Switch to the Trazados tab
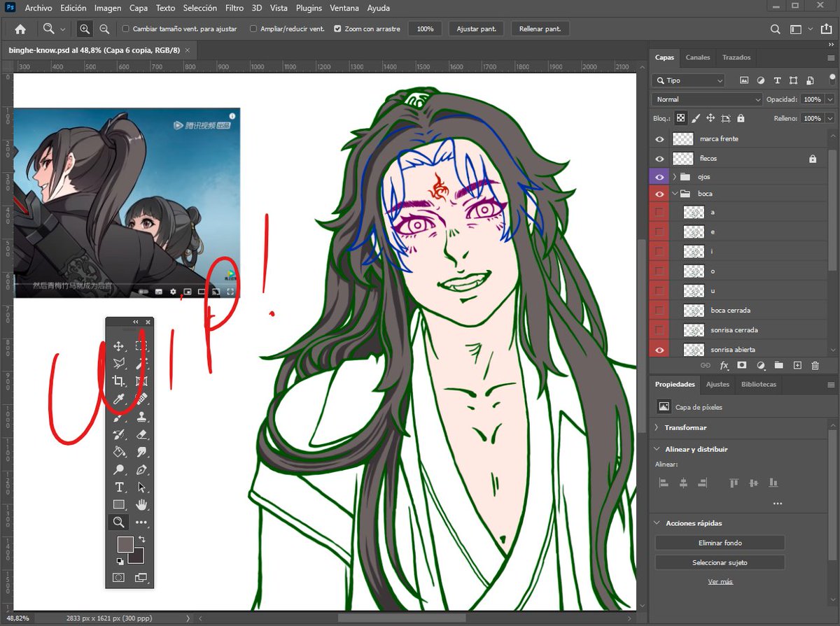The height and width of the screenshot is (626, 840). (736, 57)
